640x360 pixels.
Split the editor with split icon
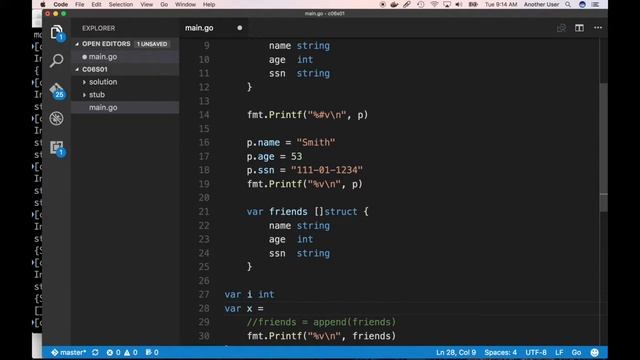579,28
